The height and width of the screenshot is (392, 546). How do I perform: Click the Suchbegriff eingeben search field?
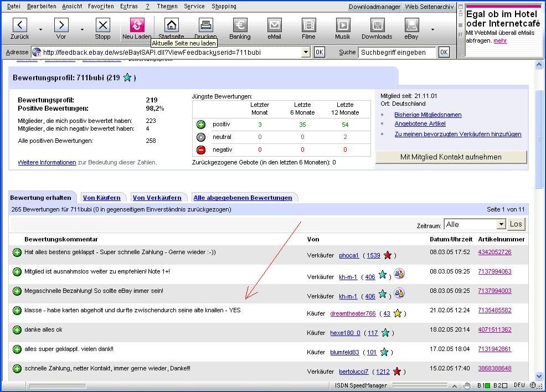(x=397, y=52)
